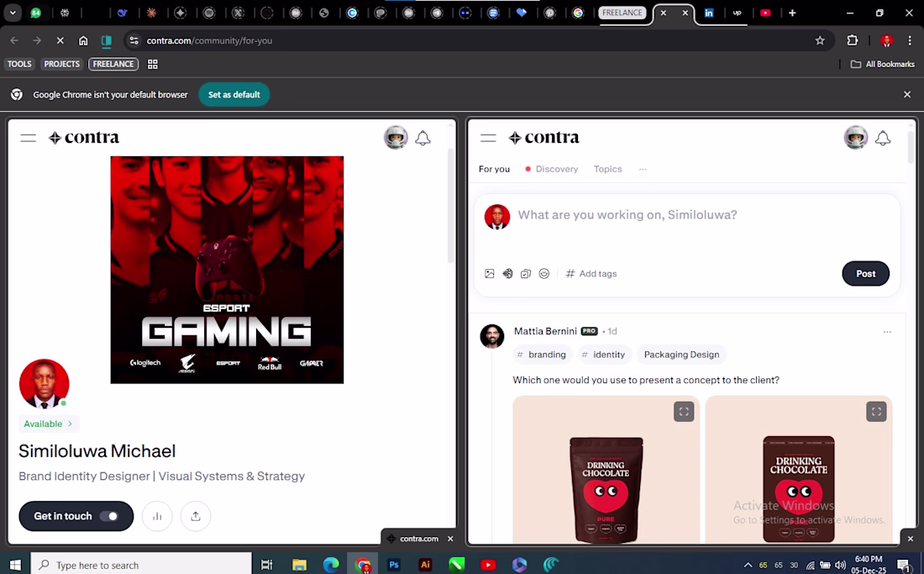
Task: Click the contra.com address bar URL
Action: pyautogui.click(x=209, y=40)
